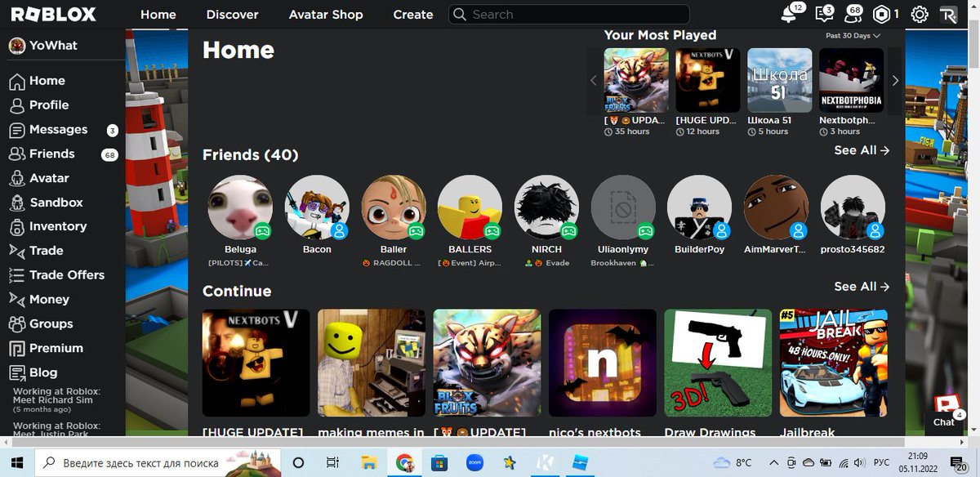This screenshot has height=477, width=980.
Task: Click Google Chrome in the taskbar
Action: coord(404,462)
